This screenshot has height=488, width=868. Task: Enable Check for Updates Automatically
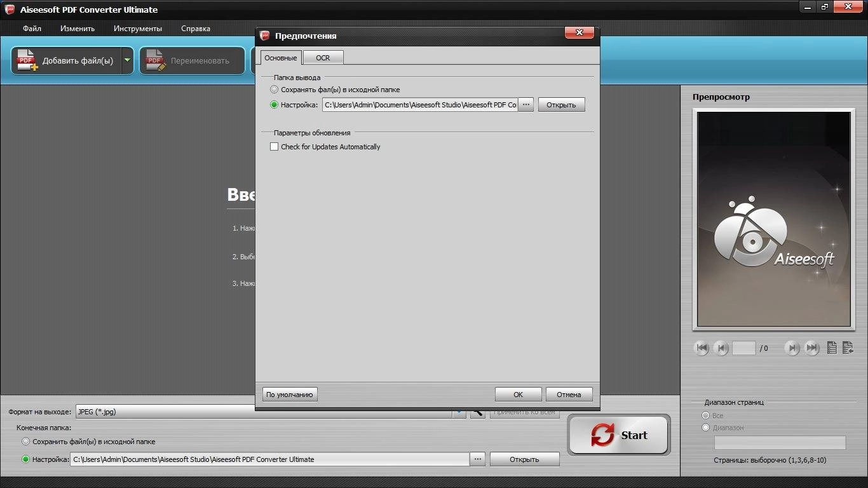tap(275, 147)
